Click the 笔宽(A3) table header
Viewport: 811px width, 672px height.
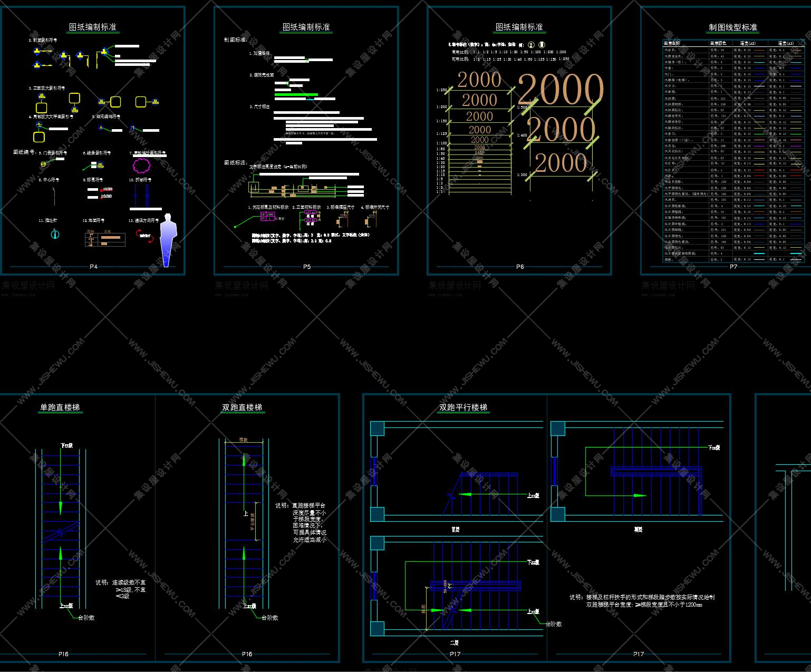(785, 44)
